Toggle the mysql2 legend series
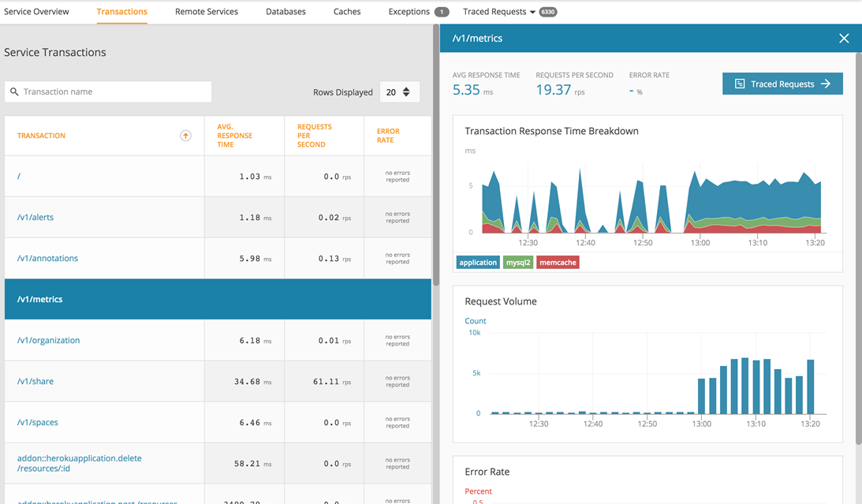 [518, 263]
